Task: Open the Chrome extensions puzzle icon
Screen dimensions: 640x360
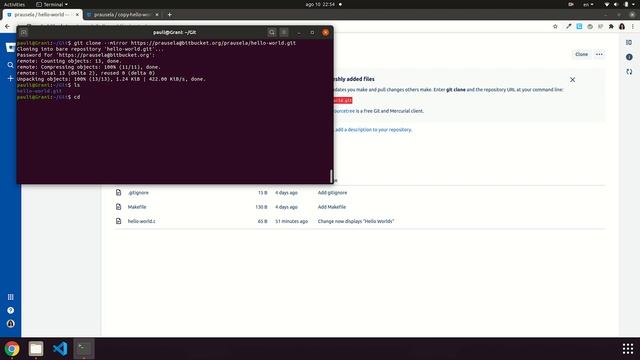Action: 611,27
